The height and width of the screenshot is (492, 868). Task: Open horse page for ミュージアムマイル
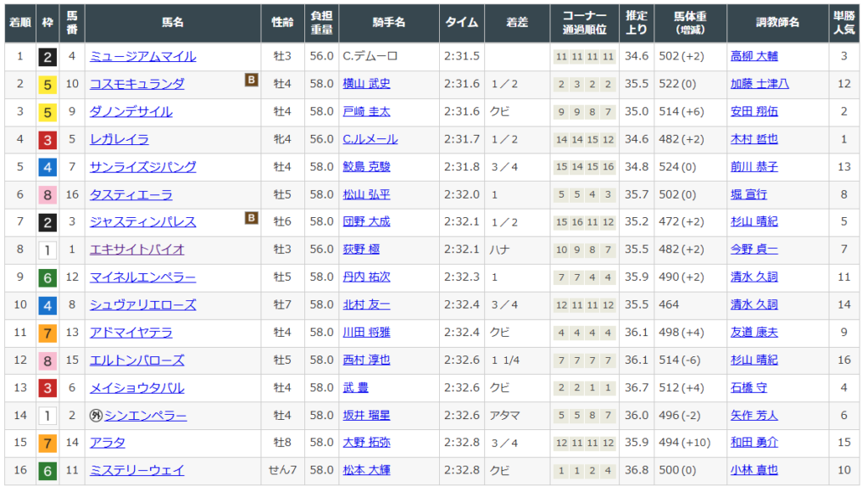click(x=142, y=57)
